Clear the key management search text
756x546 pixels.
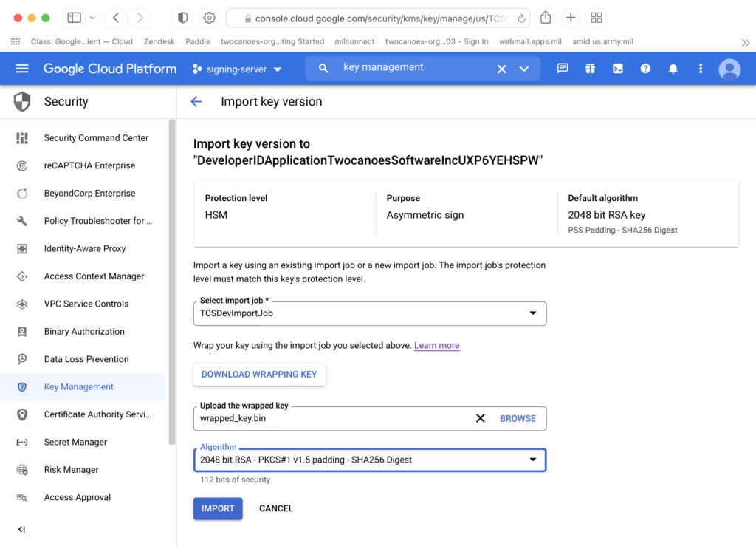click(x=501, y=69)
